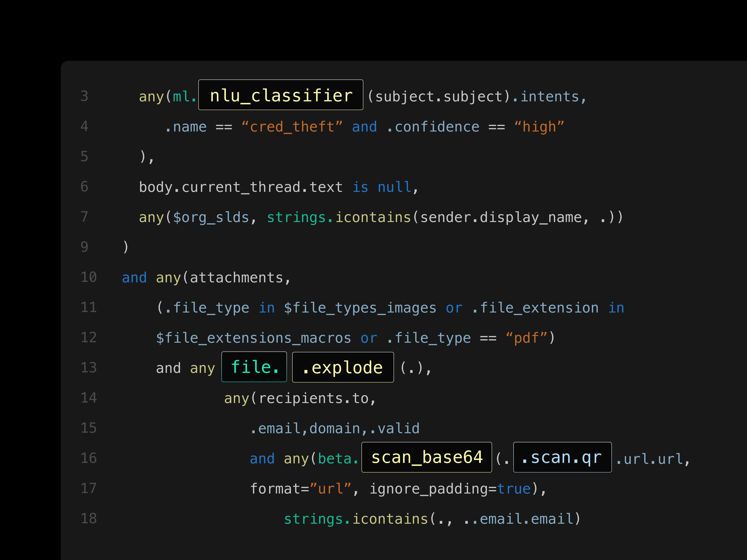Screen dimensions: 747x560
Task: Click the $org_slds variable
Action: [x=211, y=217]
